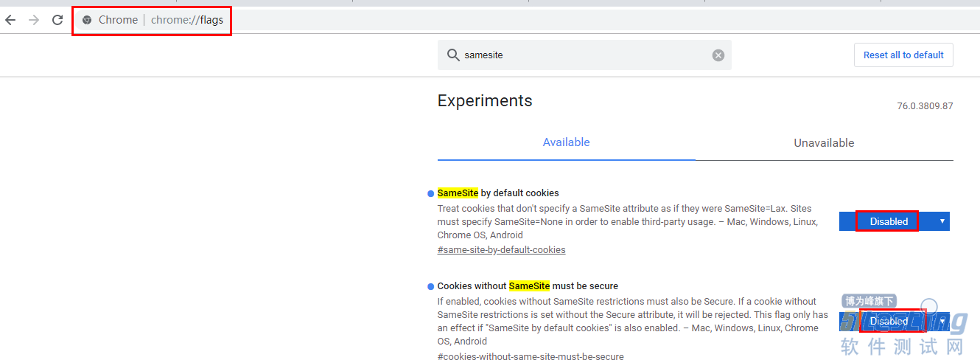Screen dimensions: 980x360
Task: Click blue dot beside SameSite by default cookies
Action: tap(430, 193)
